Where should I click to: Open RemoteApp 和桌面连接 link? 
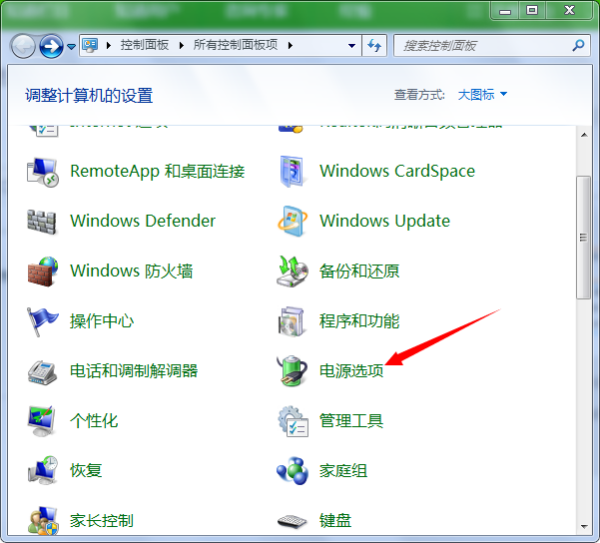pos(157,171)
